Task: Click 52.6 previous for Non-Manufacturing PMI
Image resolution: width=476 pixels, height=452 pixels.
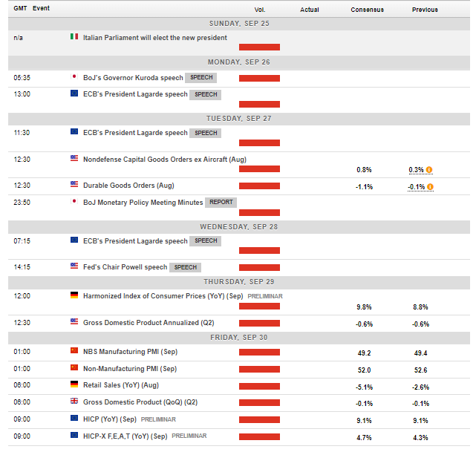Action: (x=420, y=370)
